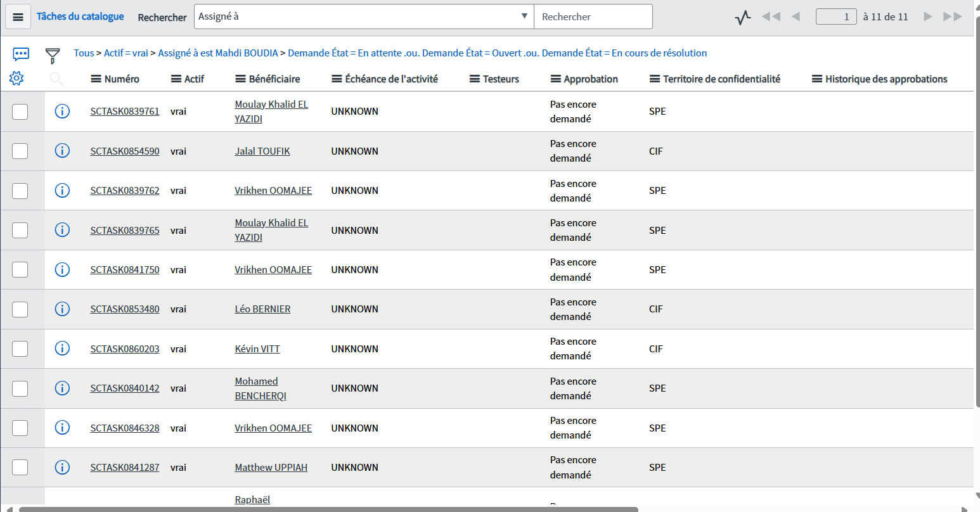980x512 pixels.
Task: Open Bénéficiaire column options menu
Action: tap(240, 79)
